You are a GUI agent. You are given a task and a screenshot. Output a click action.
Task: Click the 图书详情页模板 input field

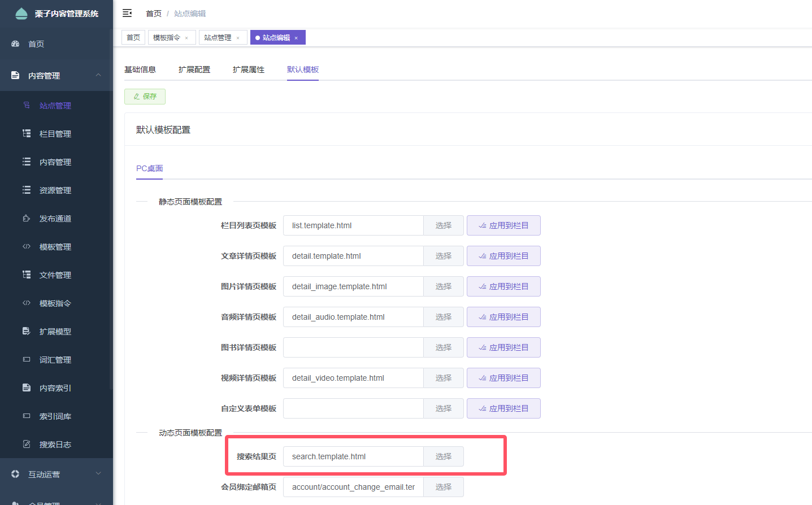tap(353, 347)
